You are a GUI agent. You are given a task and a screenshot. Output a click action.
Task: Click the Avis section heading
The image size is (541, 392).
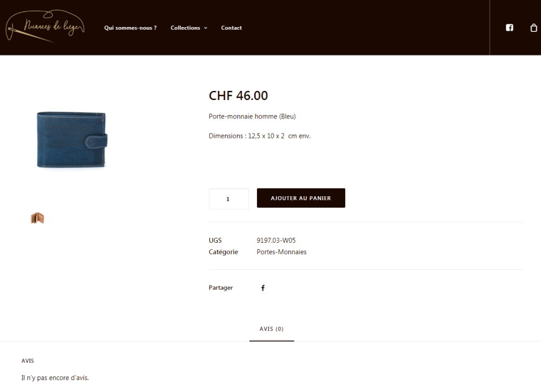click(x=28, y=361)
